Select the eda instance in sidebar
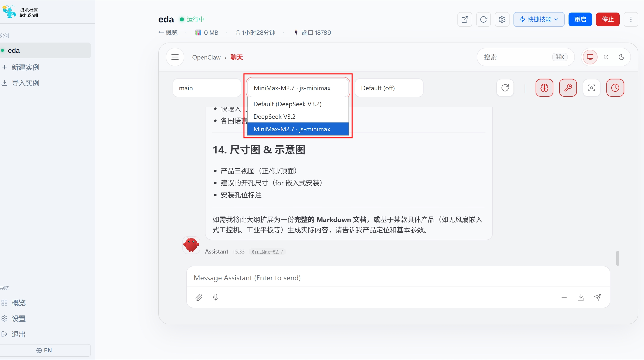 (45, 50)
